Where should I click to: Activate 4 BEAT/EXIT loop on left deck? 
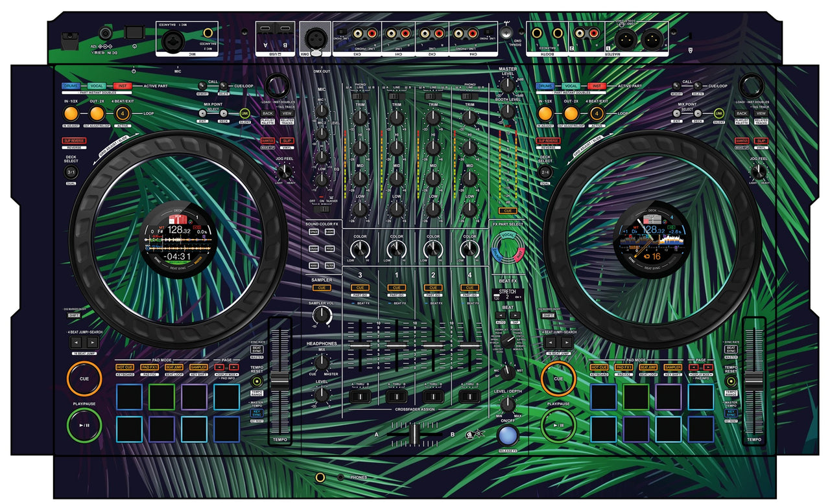[123, 114]
